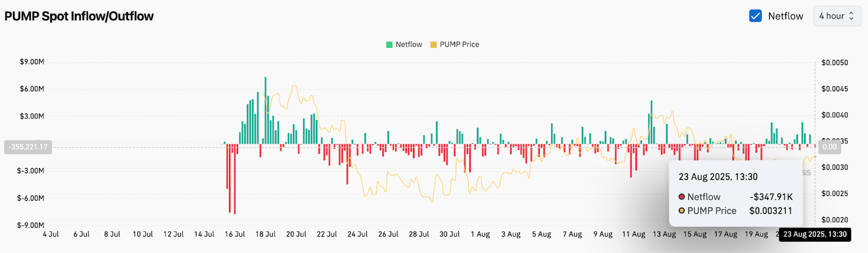The height and width of the screenshot is (253, 868).
Task: Open the 4 hour interval dropdown
Action: coord(837,16)
